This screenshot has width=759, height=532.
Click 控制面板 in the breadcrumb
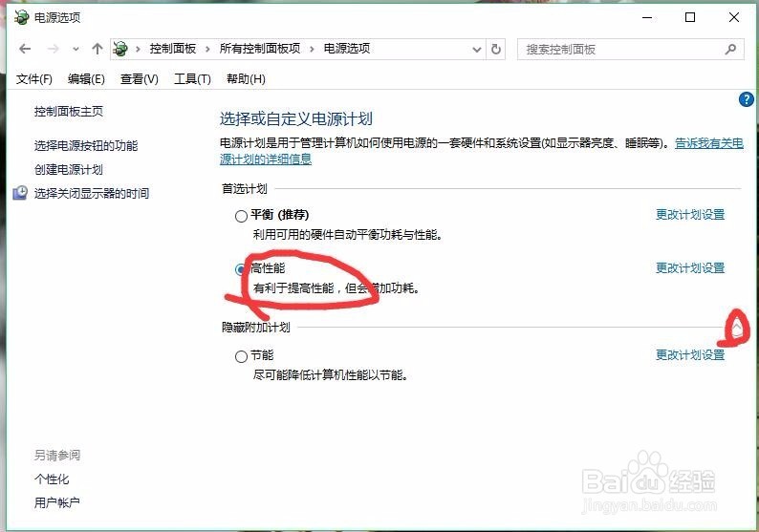[173, 49]
